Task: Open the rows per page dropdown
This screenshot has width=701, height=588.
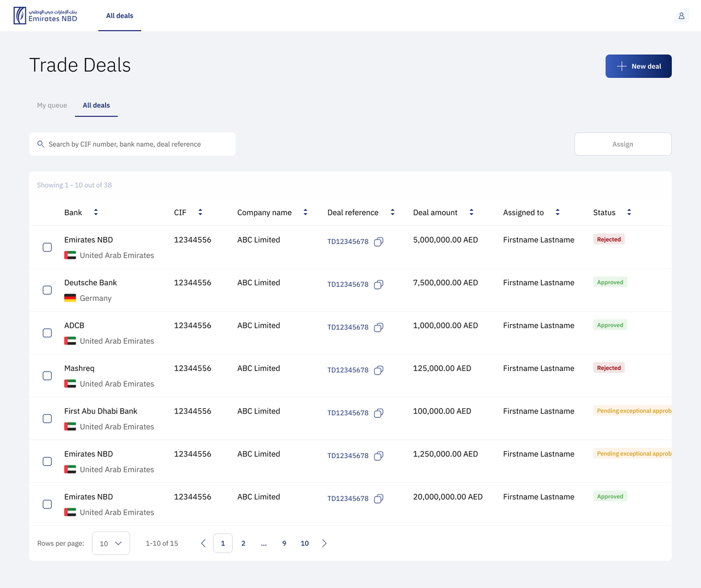Action: tap(111, 543)
